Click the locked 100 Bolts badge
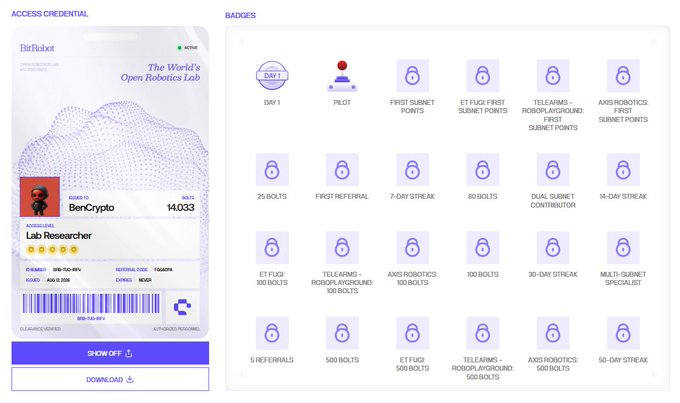 pyautogui.click(x=483, y=248)
